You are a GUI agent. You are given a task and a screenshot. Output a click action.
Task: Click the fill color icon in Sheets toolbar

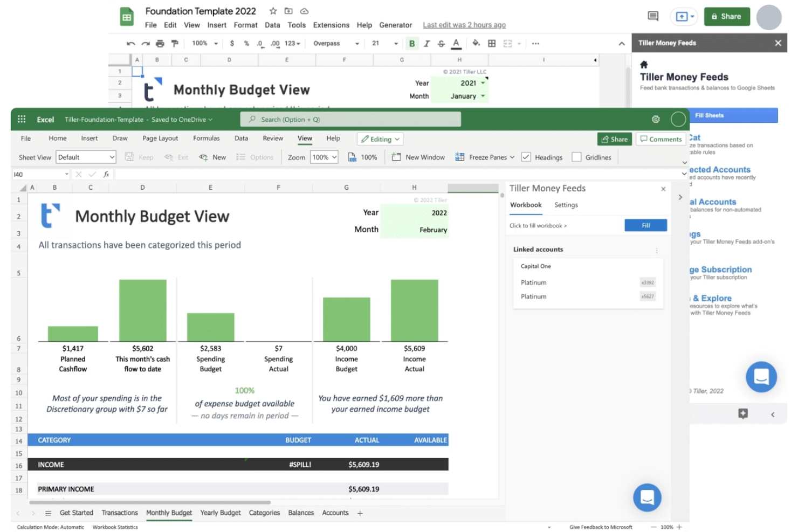coord(476,43)
